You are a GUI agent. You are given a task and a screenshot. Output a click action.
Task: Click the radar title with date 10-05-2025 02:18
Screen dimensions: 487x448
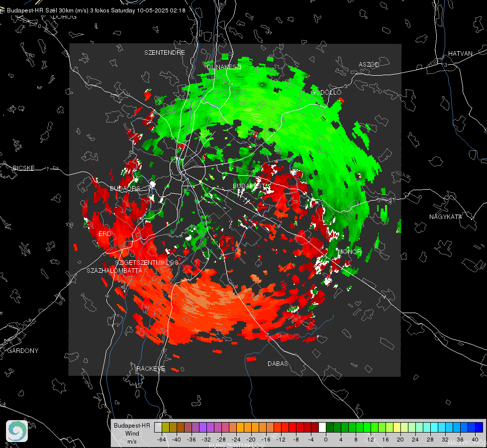96,10
